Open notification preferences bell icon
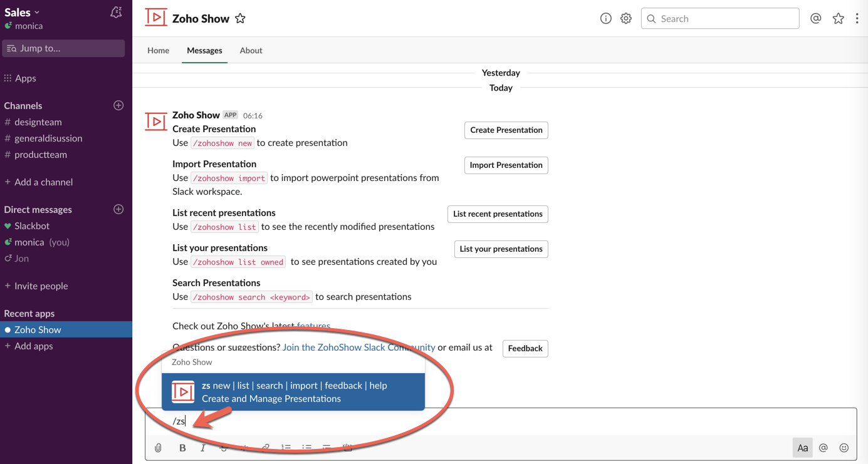This screenshot has width=868, height=464. pyautogui.click(x=116, y=13)
